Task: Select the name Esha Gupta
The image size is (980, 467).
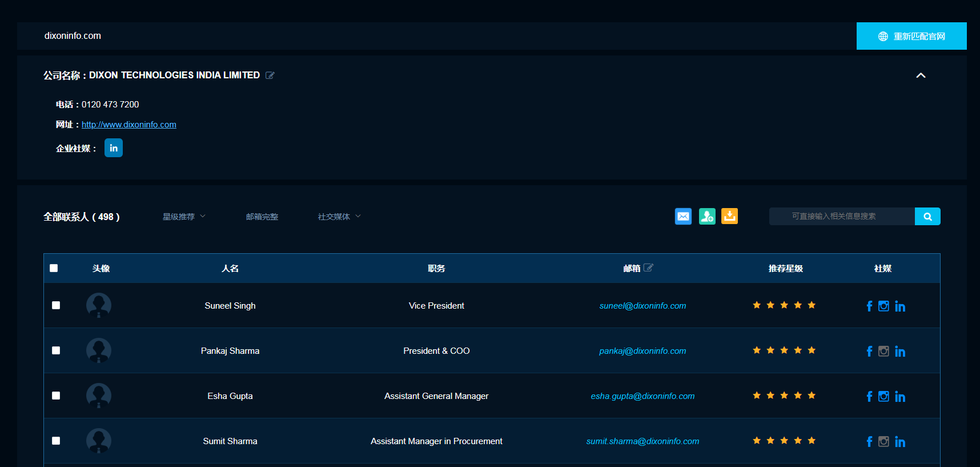Action: (x=230, y=396)
